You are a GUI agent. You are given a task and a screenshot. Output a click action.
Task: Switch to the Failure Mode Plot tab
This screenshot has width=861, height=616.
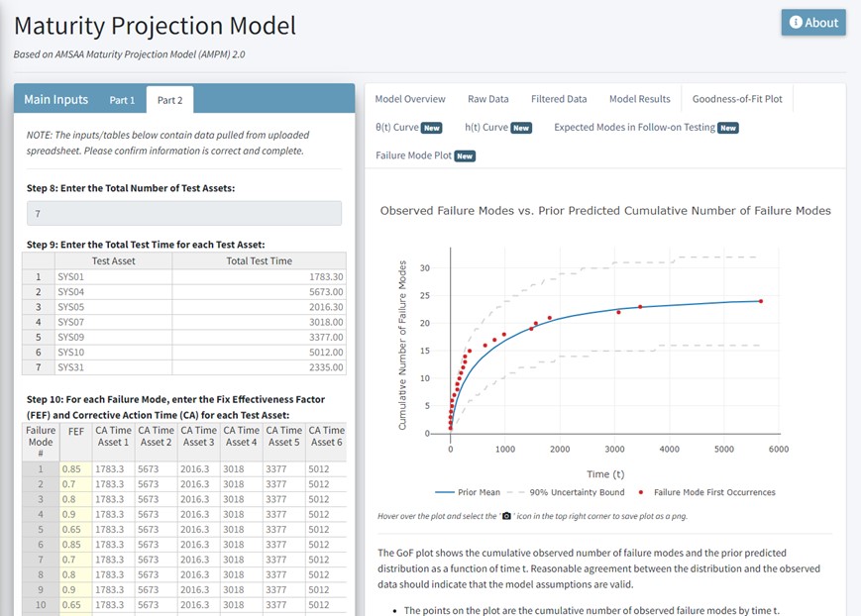coord(425,155)
